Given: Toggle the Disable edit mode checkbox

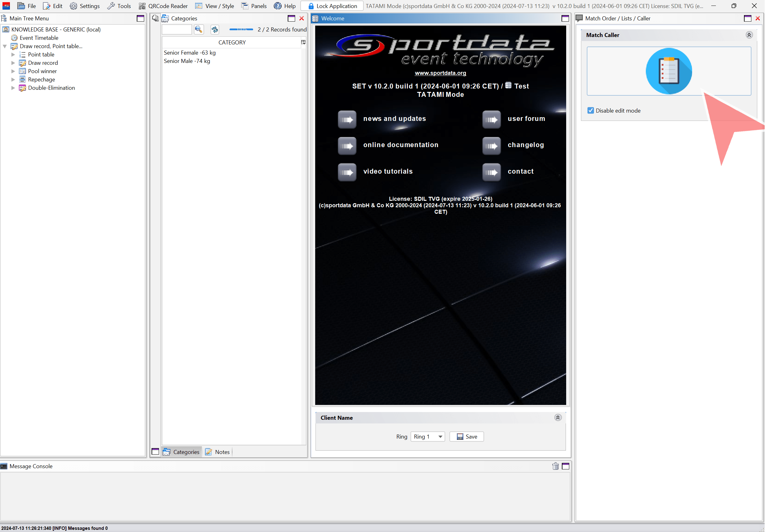Looking at the screenshot, I should (x=591, y=110).
